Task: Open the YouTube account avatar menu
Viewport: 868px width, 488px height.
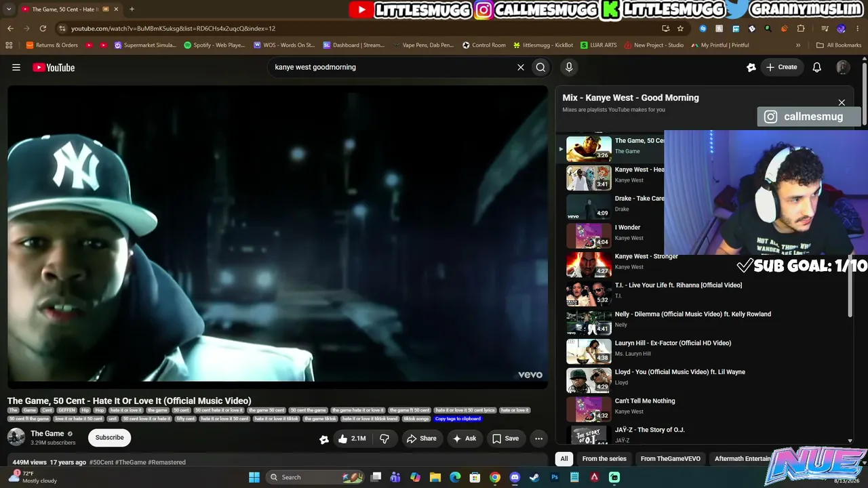Action: click(843, 67)
